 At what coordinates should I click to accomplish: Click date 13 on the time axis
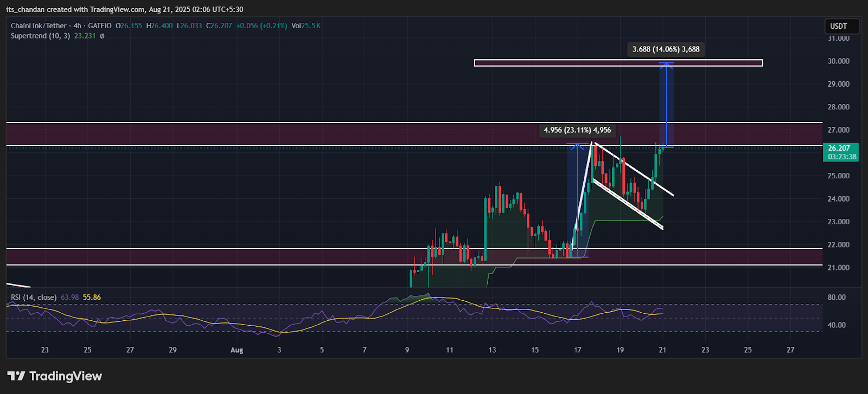492,350
